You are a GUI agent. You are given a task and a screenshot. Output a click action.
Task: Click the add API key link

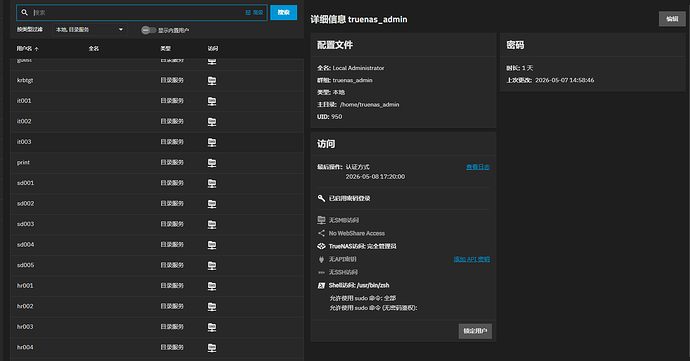point(471,259)
